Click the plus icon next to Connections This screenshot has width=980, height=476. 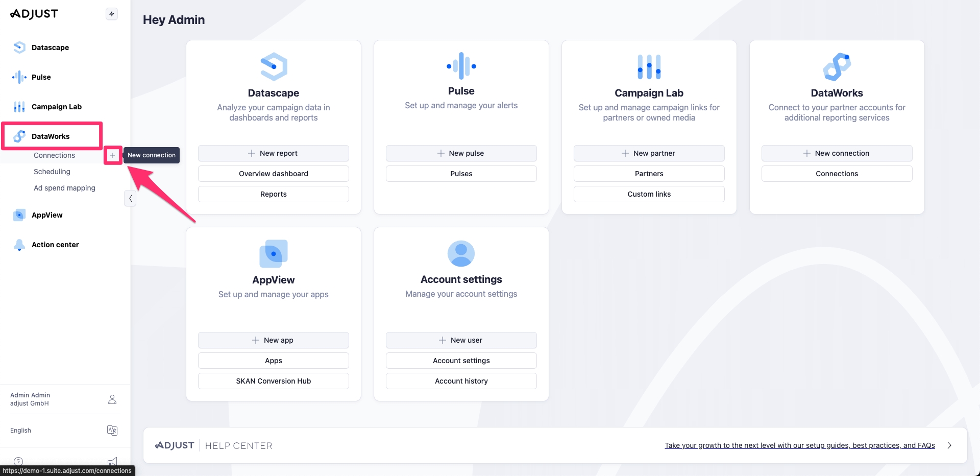(112, 155)
